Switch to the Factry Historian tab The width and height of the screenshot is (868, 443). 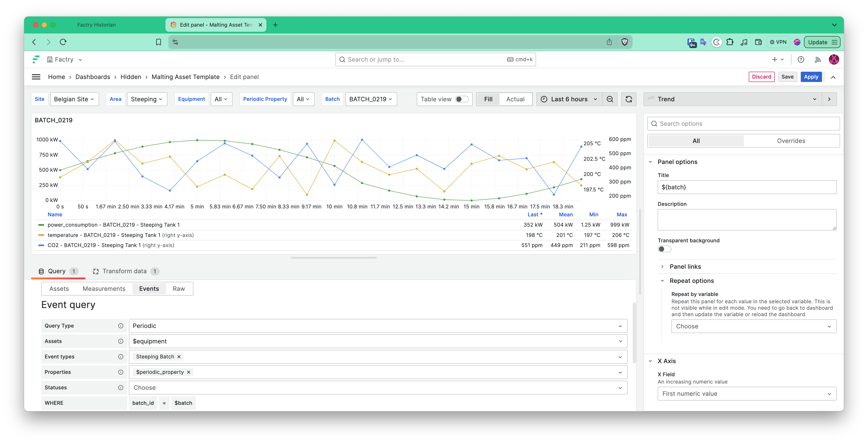point(96,24)
